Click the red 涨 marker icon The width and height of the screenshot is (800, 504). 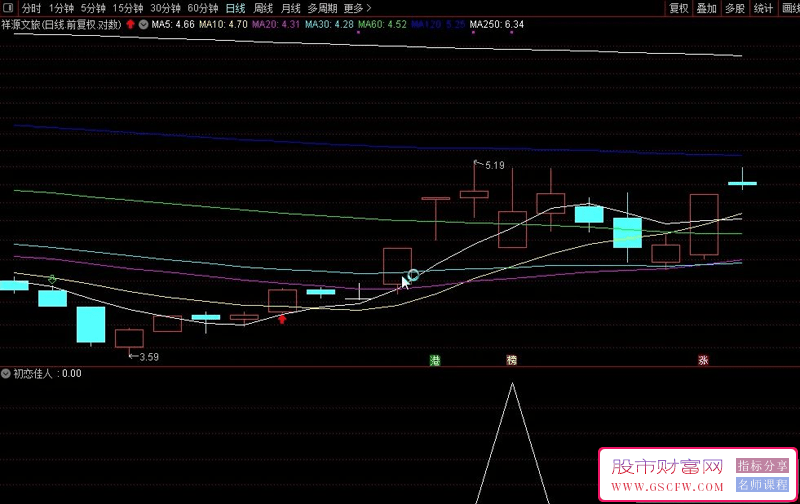[x=704, y=360]
